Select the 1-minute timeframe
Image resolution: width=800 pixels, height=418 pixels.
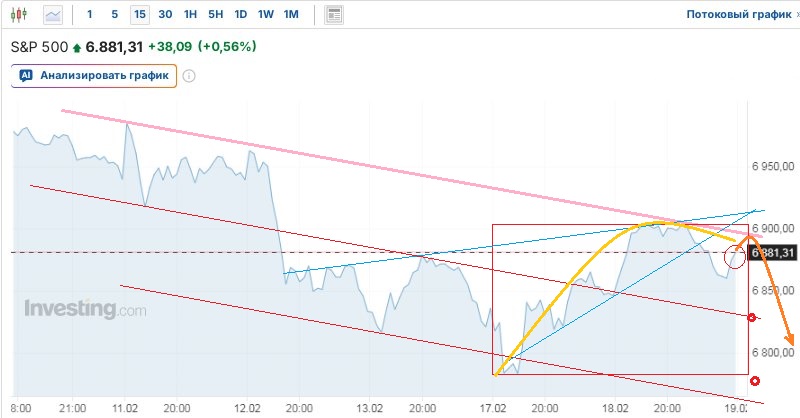point(90,15)
